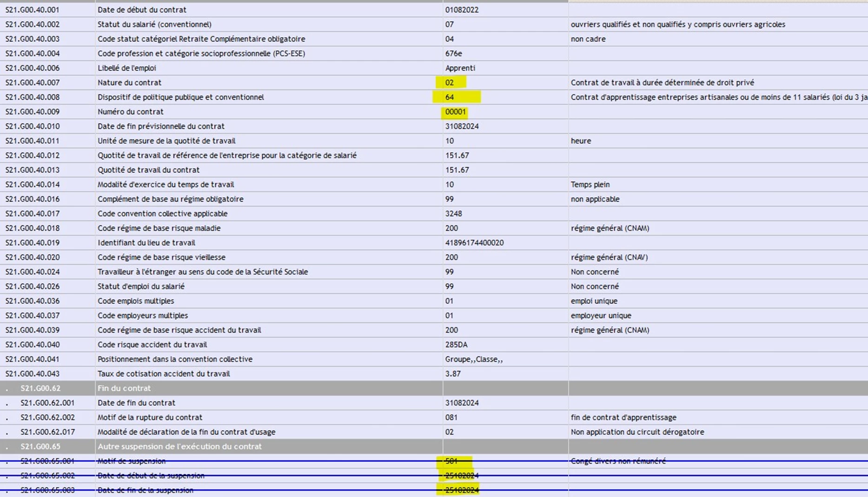Click the label 'Code régime de base risque accident du travail'
The width and height of the screenshot is (868, 497).
coord(179,330)
